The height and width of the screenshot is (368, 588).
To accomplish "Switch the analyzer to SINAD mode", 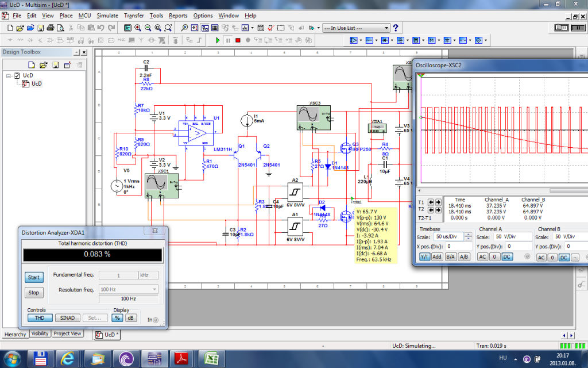I will coord(67,317).
